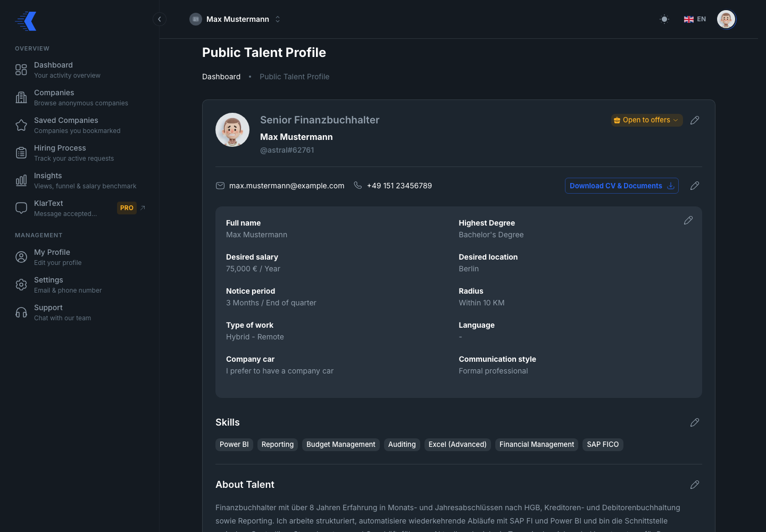The width and height of the screenshot is (766, 532).
Task: Toggle light theme with sun icon
Action: click(x=664, y=19)
